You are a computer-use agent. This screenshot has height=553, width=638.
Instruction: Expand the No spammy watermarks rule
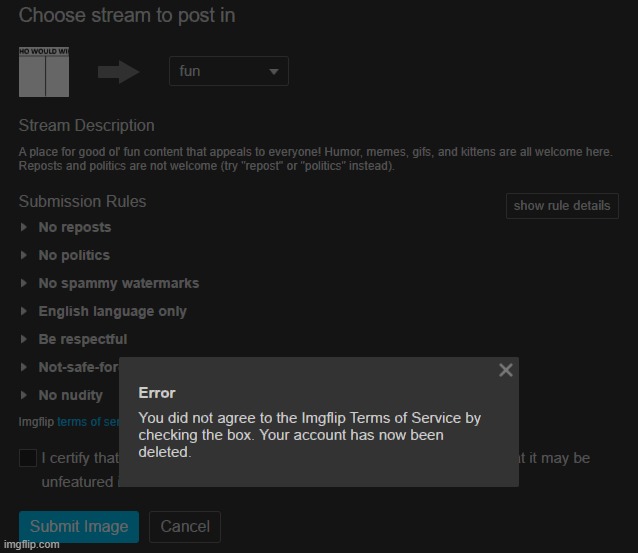24,283
